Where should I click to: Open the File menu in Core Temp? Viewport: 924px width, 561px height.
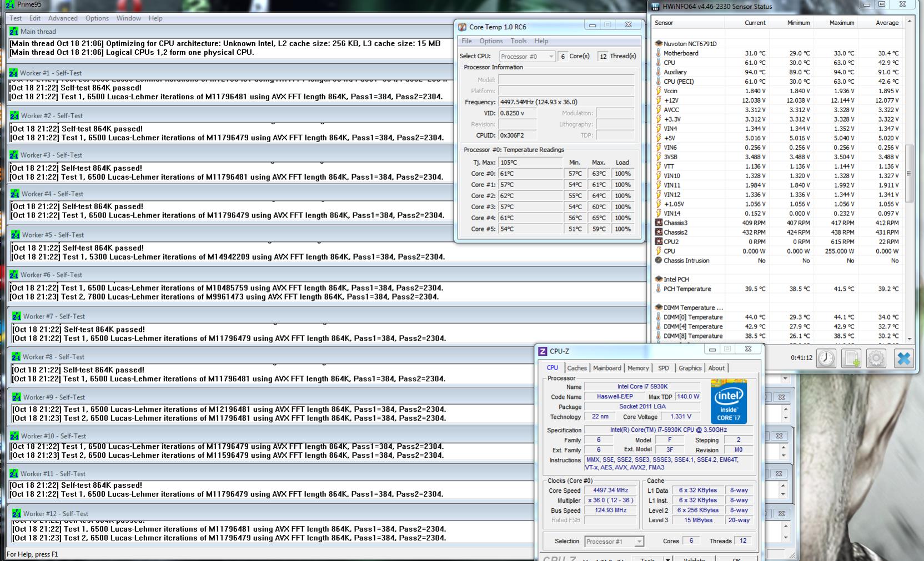pos(466,41)
